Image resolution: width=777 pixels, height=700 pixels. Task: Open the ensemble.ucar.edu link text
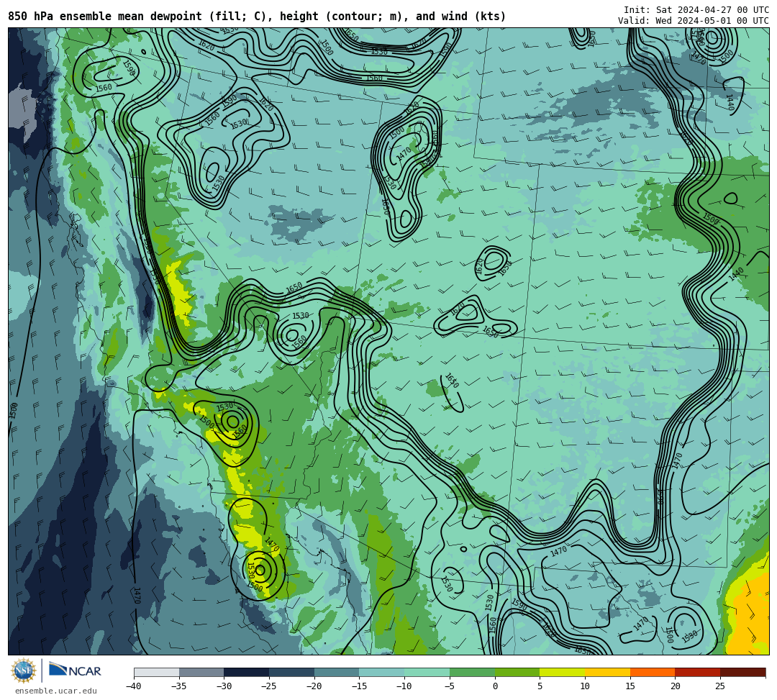[x=55, y=691]
